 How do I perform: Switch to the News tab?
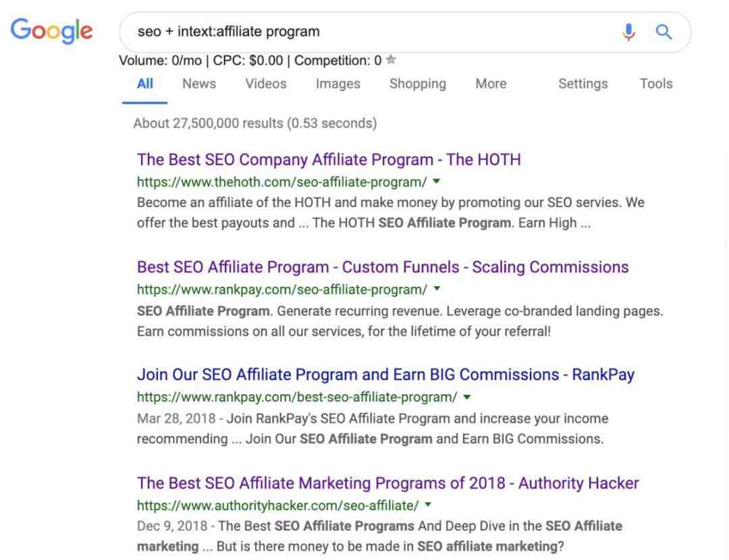[199, 84]
